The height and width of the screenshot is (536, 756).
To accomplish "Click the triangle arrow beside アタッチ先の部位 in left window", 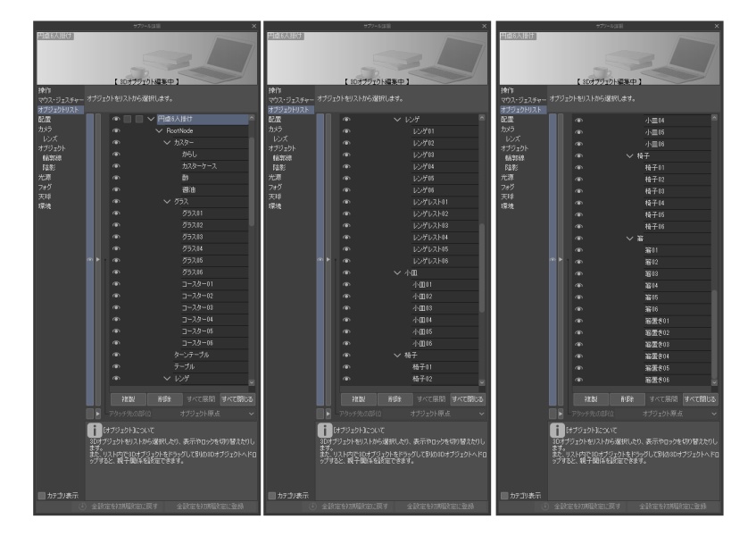I will coord(98,414).
